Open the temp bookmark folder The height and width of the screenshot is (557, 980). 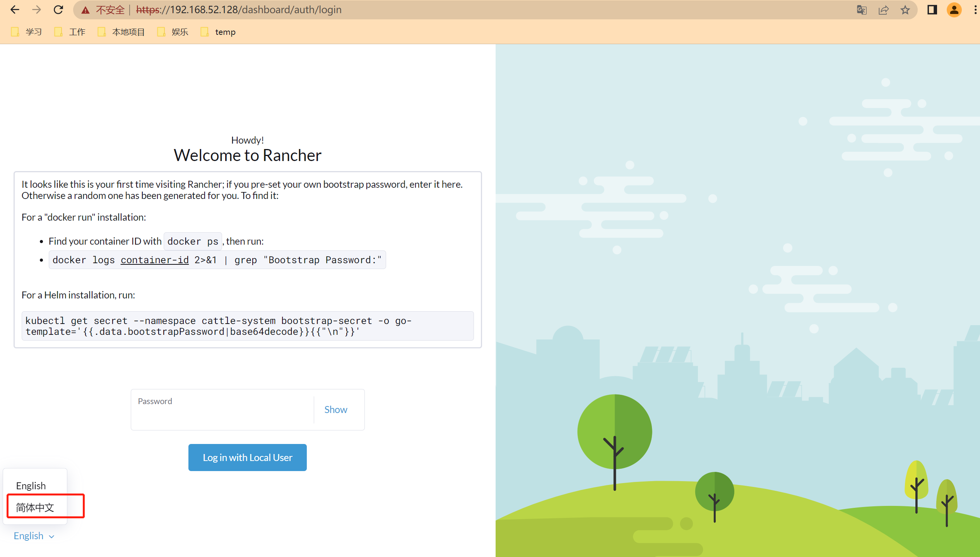click(218, 32)
